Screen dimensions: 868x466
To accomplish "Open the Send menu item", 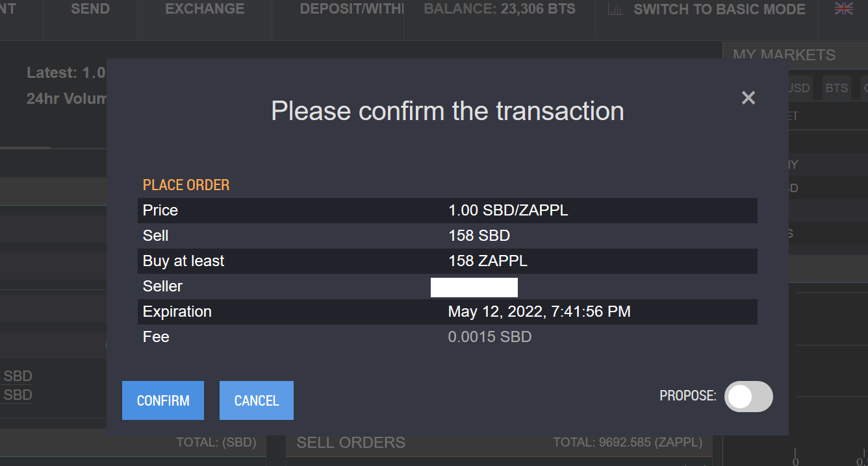I will click(90, 9).
